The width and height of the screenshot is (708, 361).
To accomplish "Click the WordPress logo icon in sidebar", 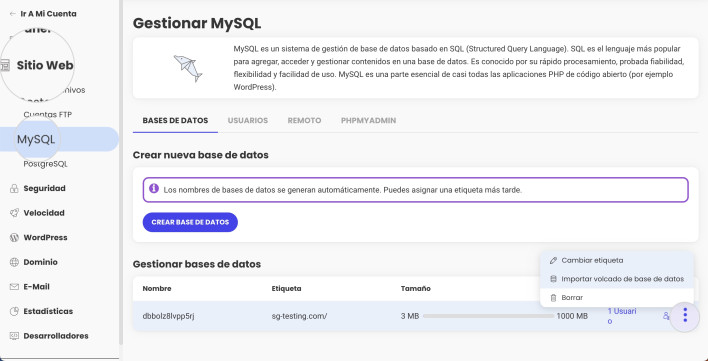I will 14,237.
